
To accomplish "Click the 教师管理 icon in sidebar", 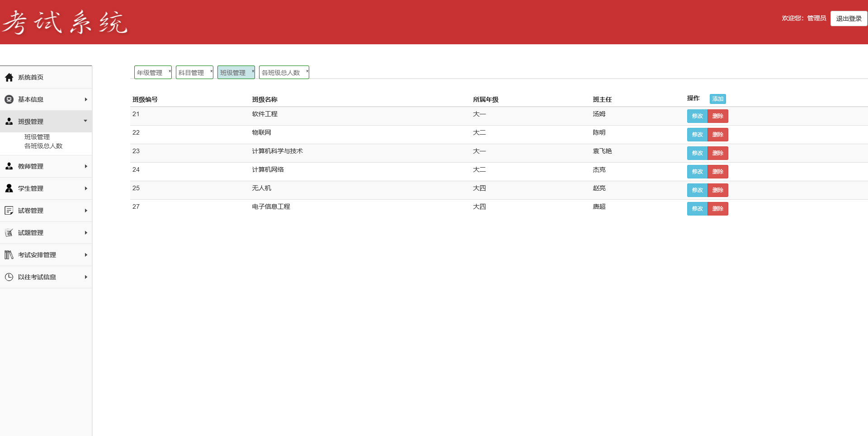I will point(9,166).
